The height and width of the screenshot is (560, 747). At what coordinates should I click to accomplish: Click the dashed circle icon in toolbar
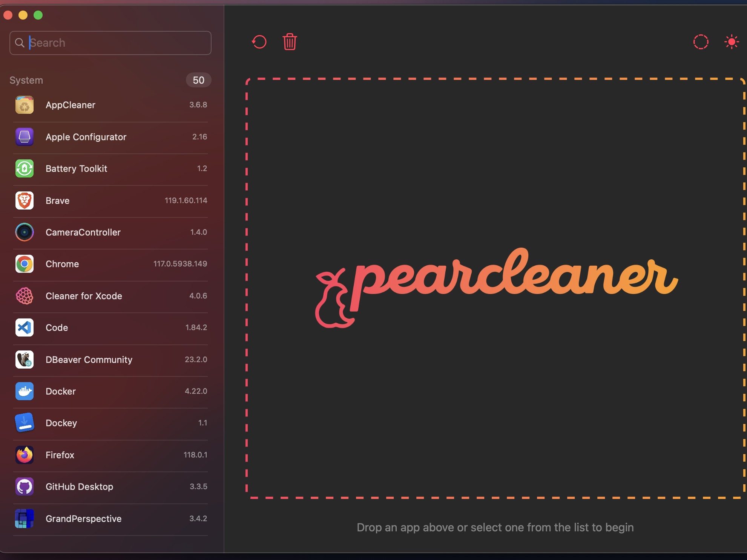point(701,42)
